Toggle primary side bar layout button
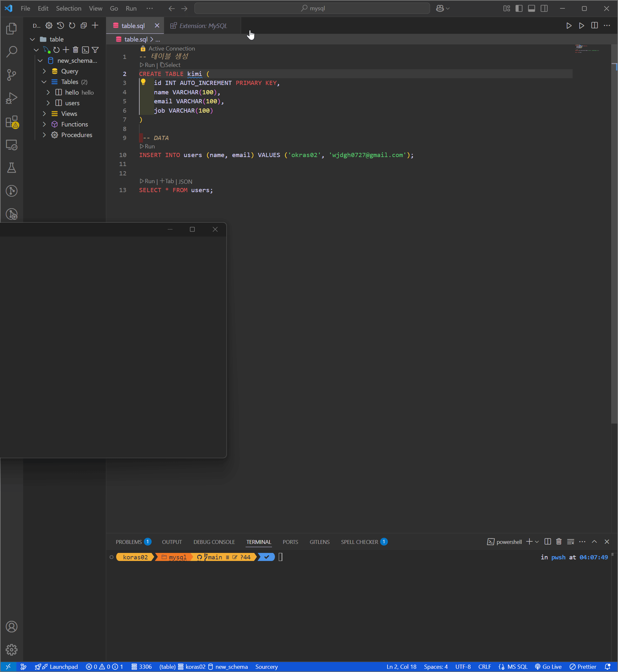 tap(519, 8)
